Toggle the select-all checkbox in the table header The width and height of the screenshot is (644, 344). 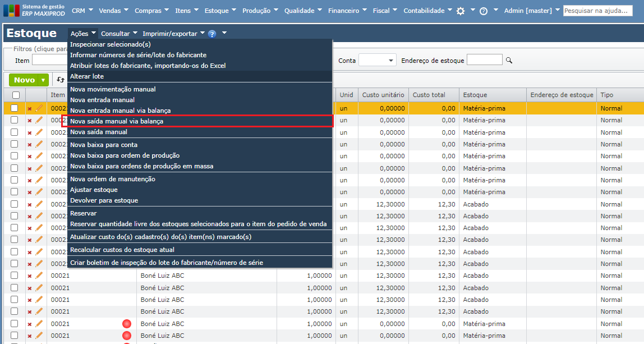[16, 95]
